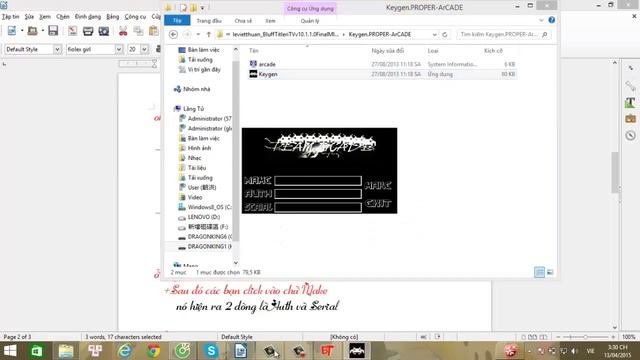Open quick access toolbar customize dropdown
This screenshot has width=640, height=360.
coord(202,8)
